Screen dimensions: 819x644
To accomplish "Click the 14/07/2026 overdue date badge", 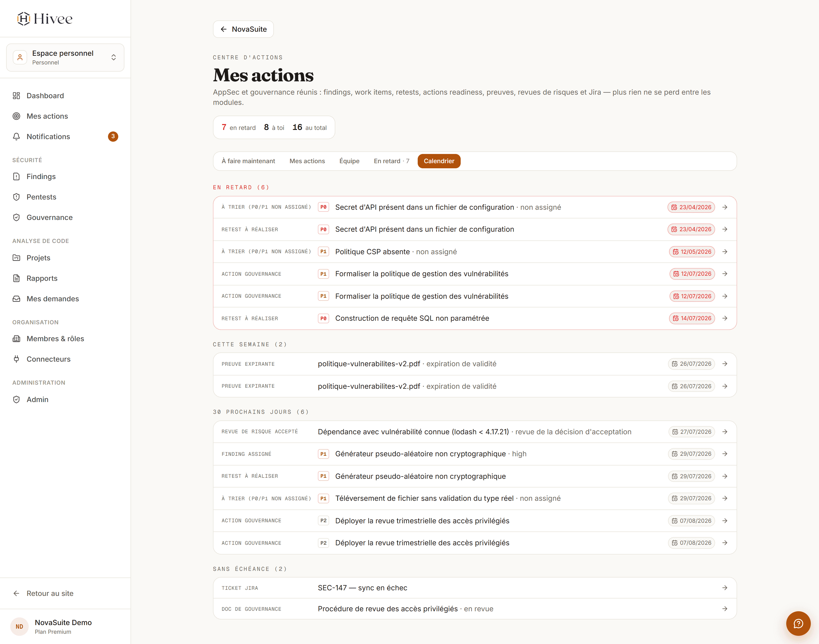I will pyautogui.click(x=692, y=318).
